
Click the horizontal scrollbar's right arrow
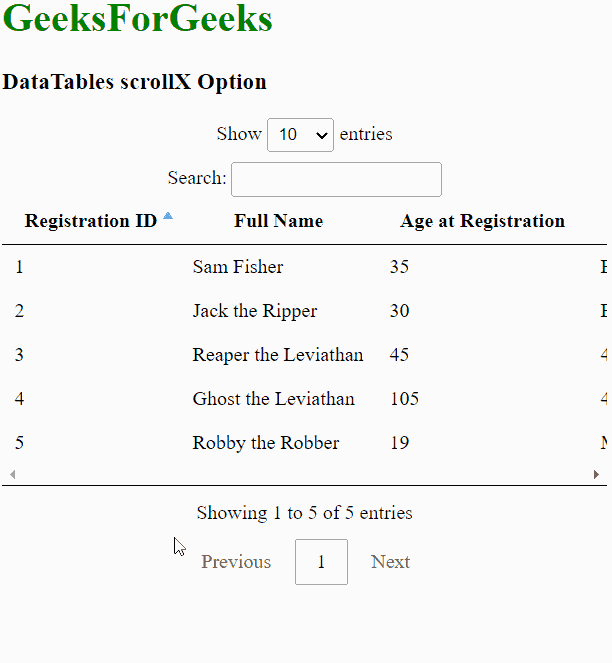596,474
